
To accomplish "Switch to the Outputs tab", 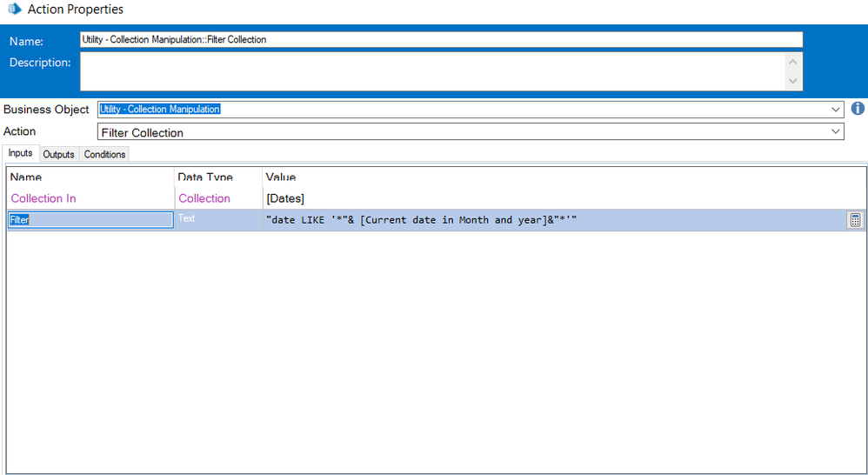I will tap(58, 154).
